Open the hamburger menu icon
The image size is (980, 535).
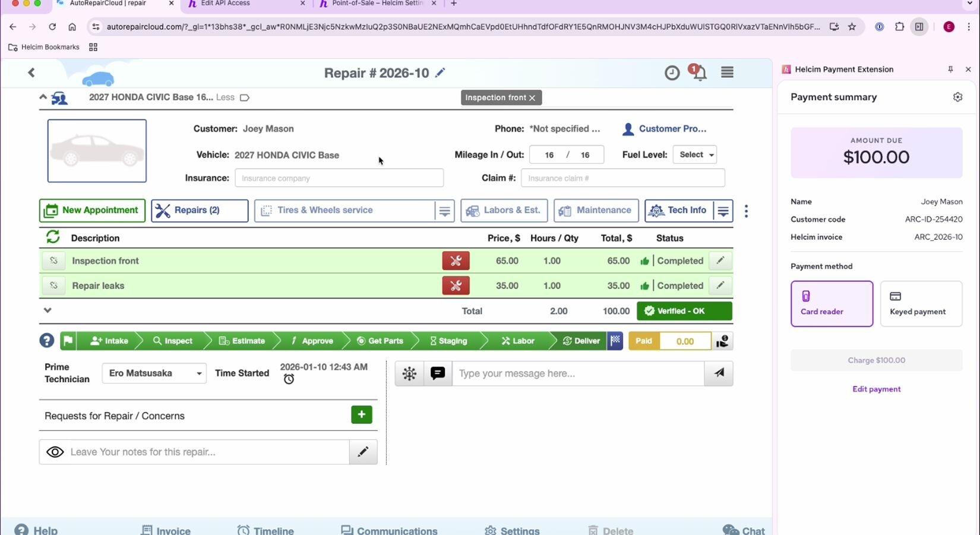click(727, 73)
